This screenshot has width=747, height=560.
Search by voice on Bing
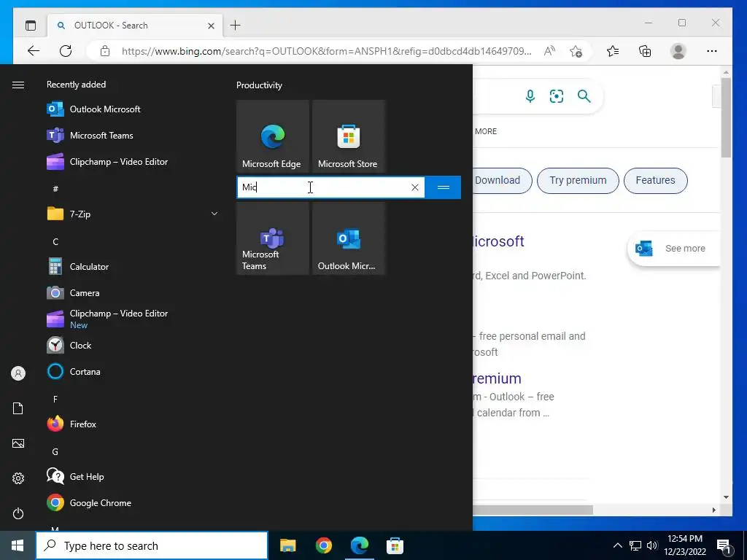coord(530,96)
